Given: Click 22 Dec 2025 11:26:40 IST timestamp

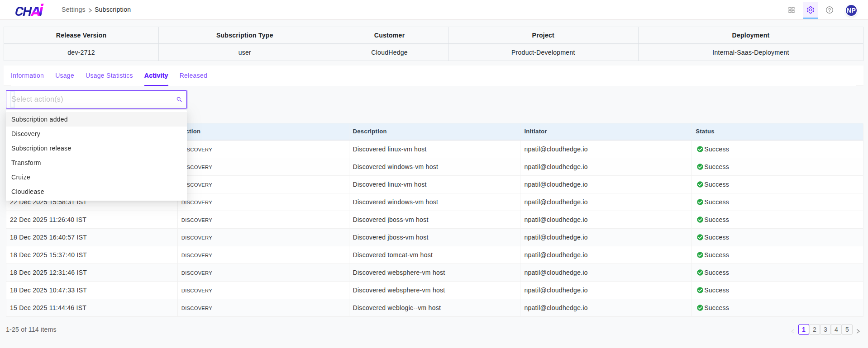Looking at the screenshot, I should (x=48, y=220).
